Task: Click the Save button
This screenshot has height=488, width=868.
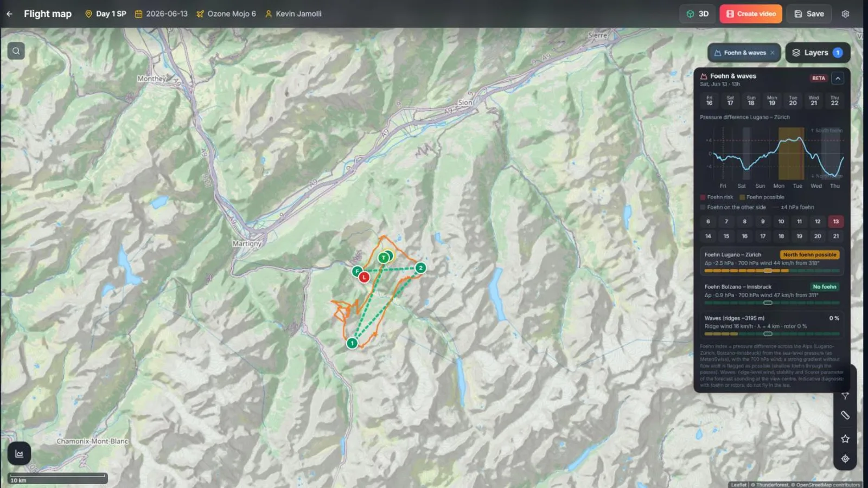Action: 809,14
